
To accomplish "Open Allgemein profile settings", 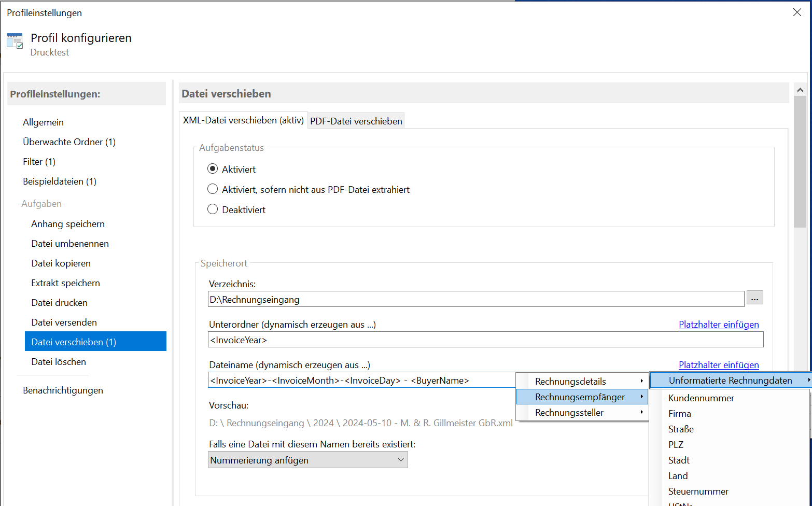I will (x=43, y=122).
